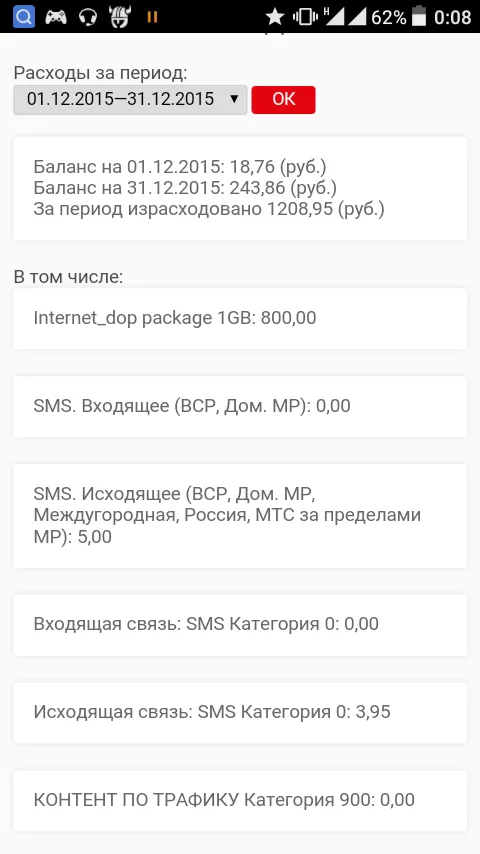
Task: Tap the viking helmet notification icon
Action: 120,17
